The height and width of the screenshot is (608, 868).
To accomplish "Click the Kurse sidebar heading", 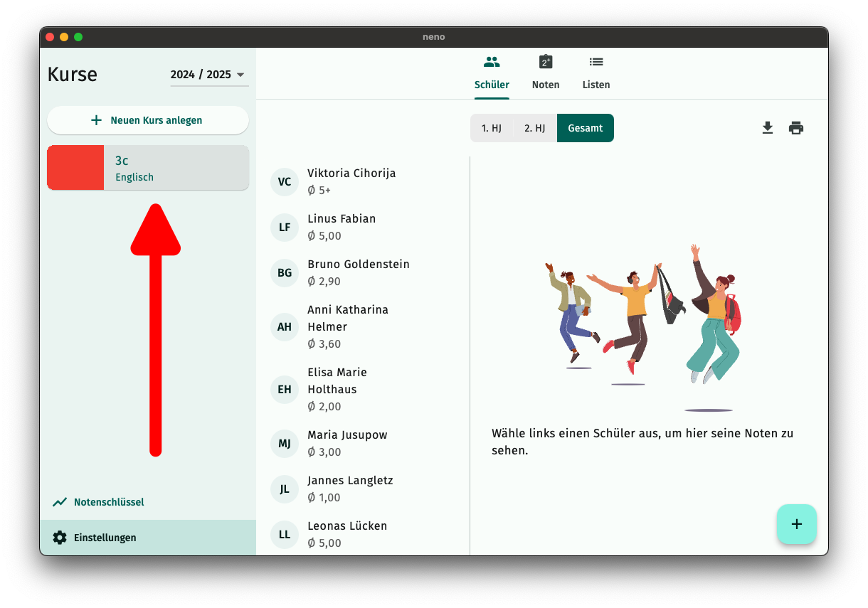I will click(73, 75).
